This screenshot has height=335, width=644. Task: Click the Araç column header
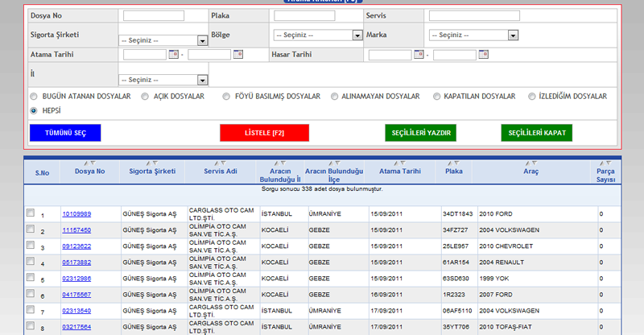[530, 172]
